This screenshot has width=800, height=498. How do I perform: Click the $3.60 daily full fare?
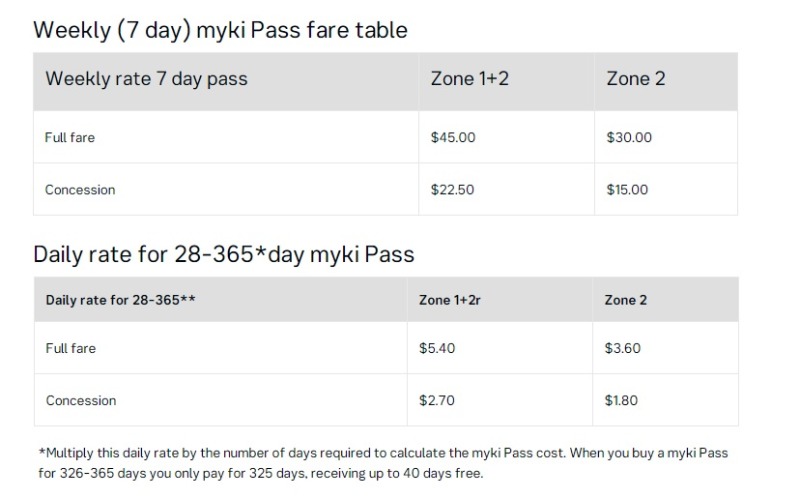(x=622, y=348)
